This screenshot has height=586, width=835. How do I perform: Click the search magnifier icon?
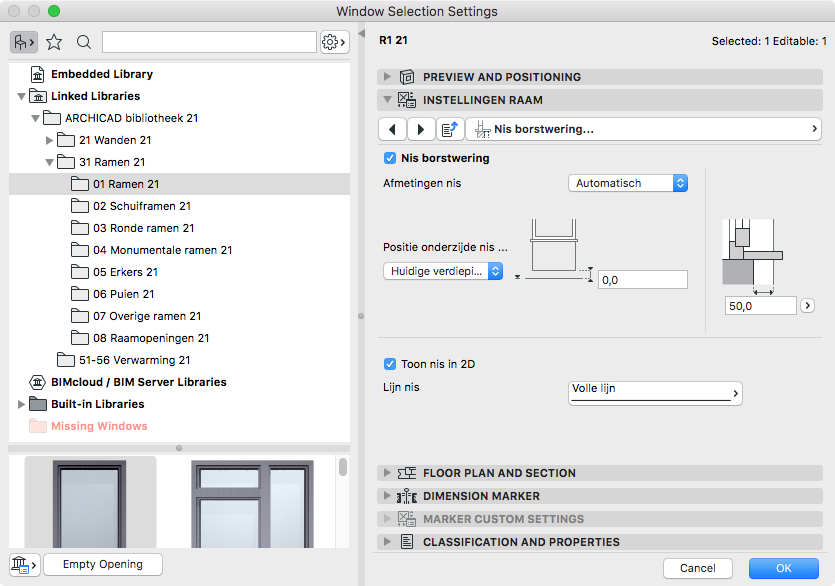[84, 42]
